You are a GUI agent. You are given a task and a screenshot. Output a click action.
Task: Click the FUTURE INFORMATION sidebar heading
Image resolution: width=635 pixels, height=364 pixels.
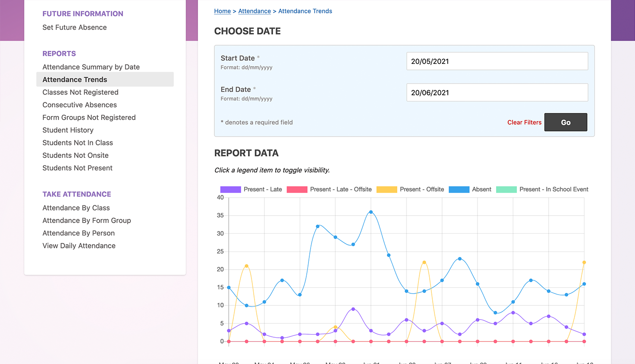83,14
